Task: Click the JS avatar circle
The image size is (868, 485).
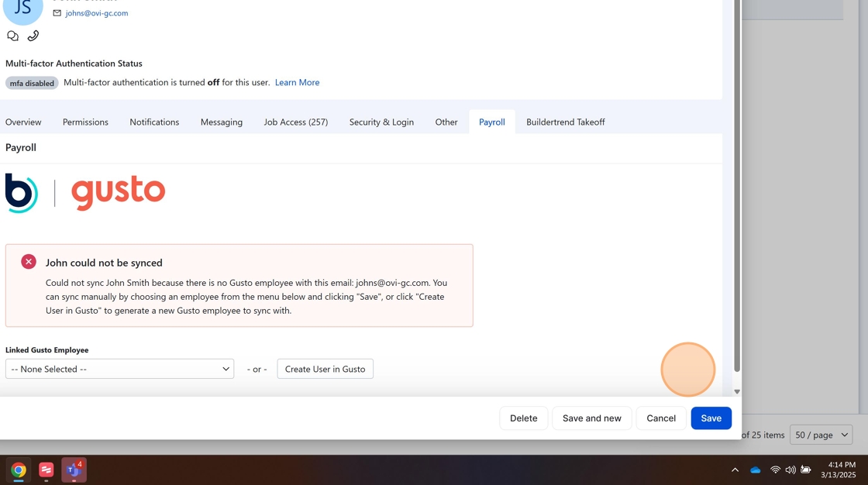Action: pyautogui.click(x=22, y=7)
